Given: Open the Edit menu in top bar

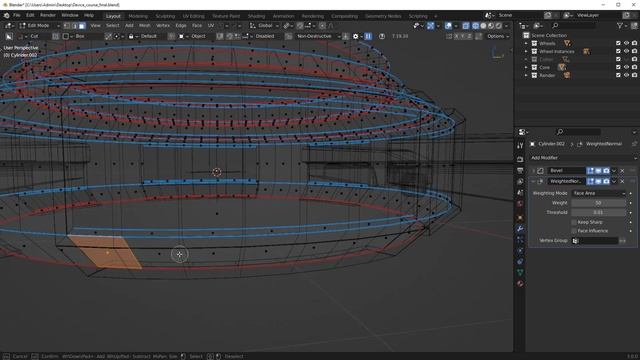Looking at the screenshot, I should click(x=30, y=16).
